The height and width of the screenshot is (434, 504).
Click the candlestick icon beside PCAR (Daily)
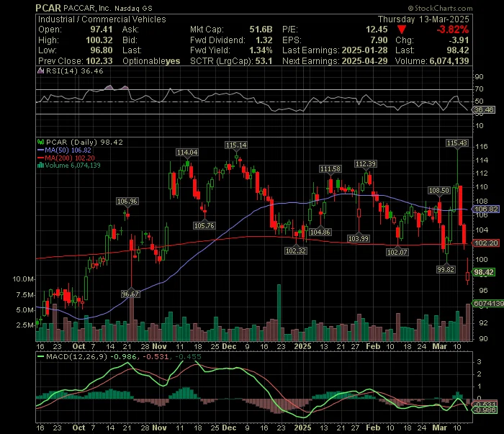click(x=41, y=142)
